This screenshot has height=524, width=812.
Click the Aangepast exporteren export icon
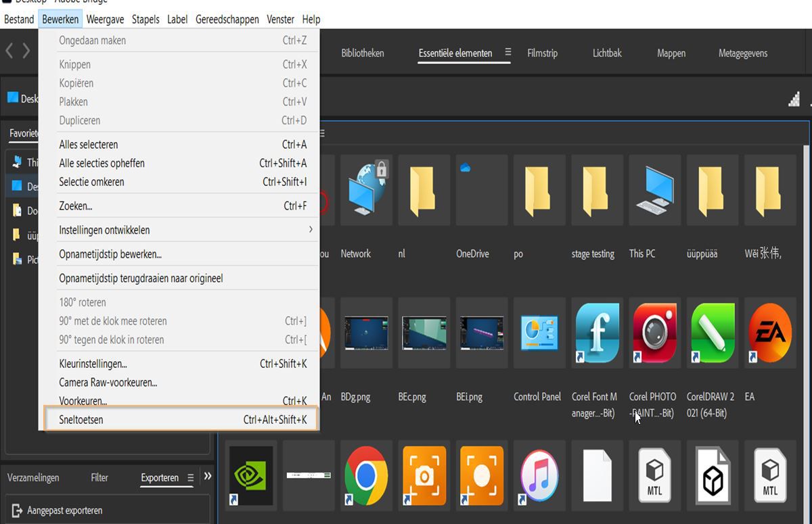[17, 510]
